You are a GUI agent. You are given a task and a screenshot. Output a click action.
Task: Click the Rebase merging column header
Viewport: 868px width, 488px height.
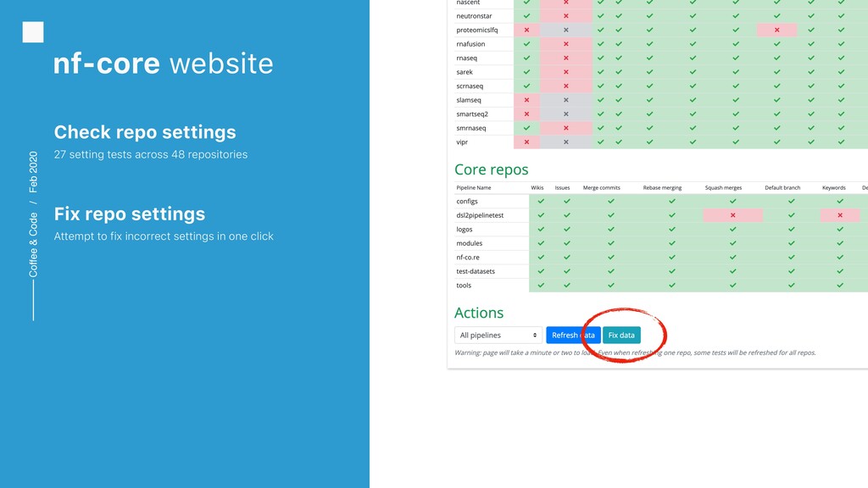(662, 187)
